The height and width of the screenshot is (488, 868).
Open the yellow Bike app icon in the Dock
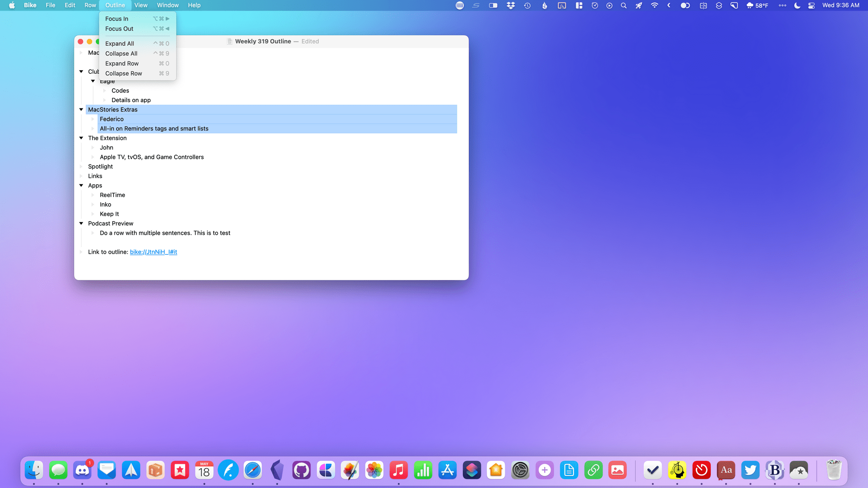click(677, 470)
